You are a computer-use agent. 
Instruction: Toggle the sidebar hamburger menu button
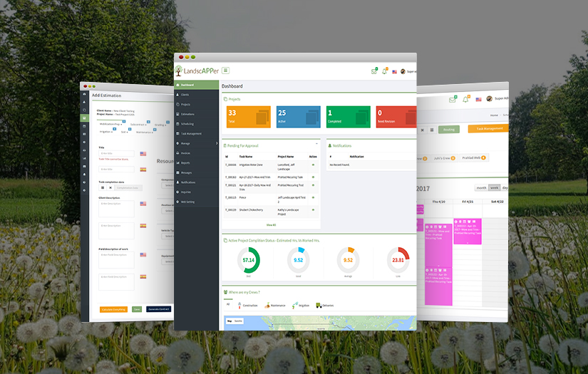coord(225,71)
